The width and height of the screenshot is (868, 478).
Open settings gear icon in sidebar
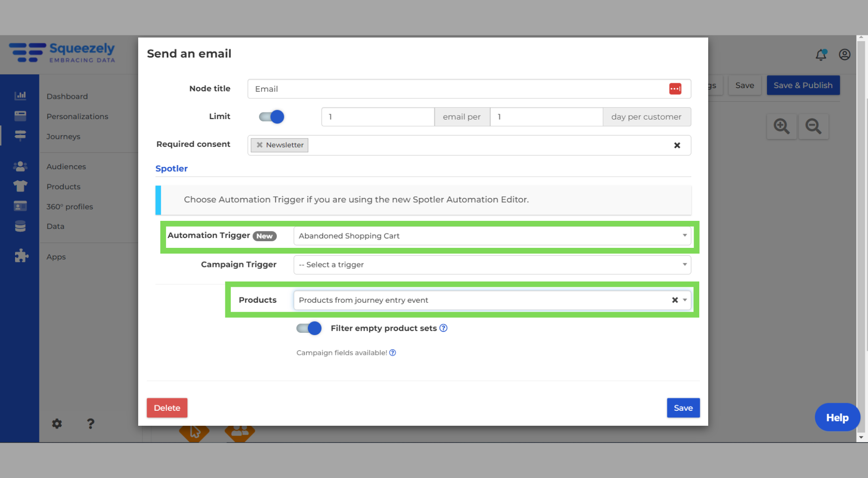(57, 424)
